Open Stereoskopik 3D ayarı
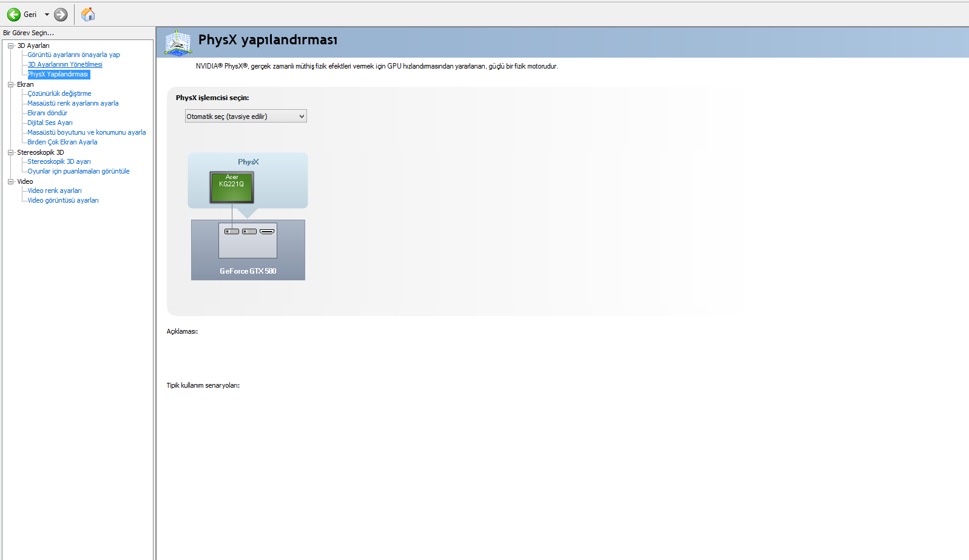This screenshot has width=969, height=560. [59, 161]
